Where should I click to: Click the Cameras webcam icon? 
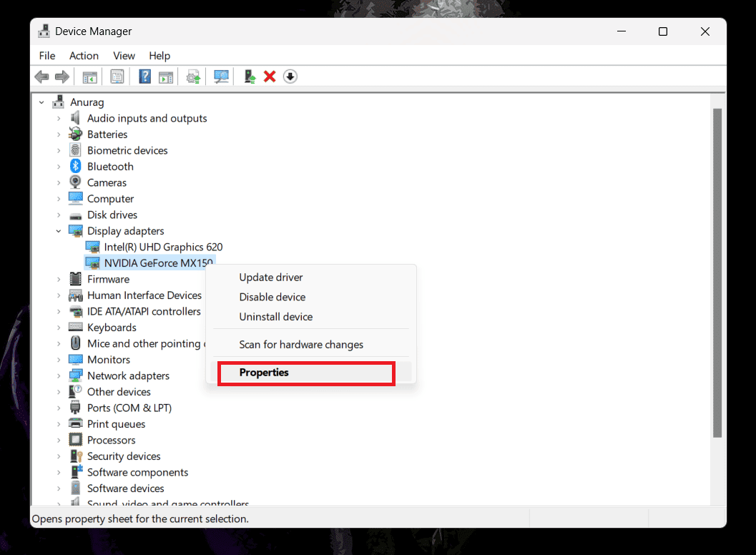point(75,182)
